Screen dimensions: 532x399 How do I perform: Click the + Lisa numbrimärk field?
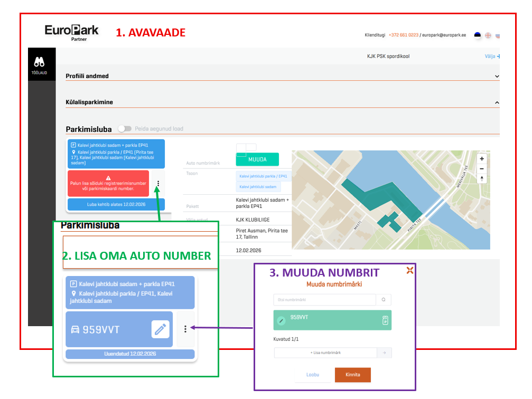tap(325, 353)
